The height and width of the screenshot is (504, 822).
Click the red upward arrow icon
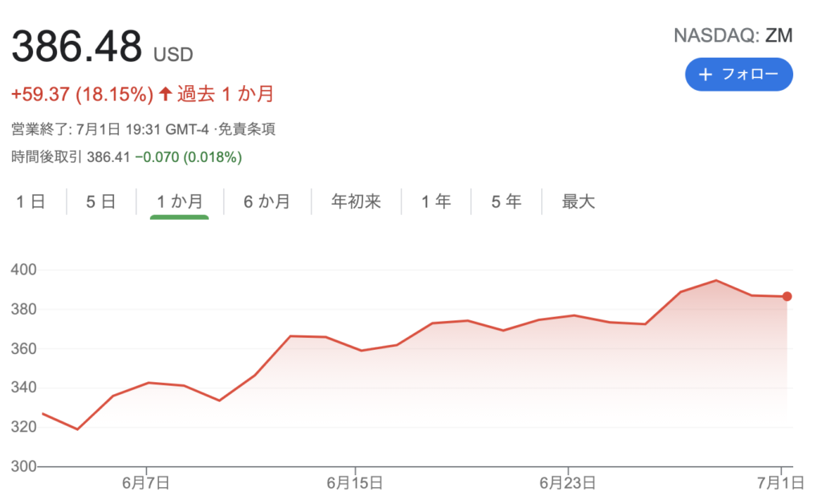[x=165, y=94]
